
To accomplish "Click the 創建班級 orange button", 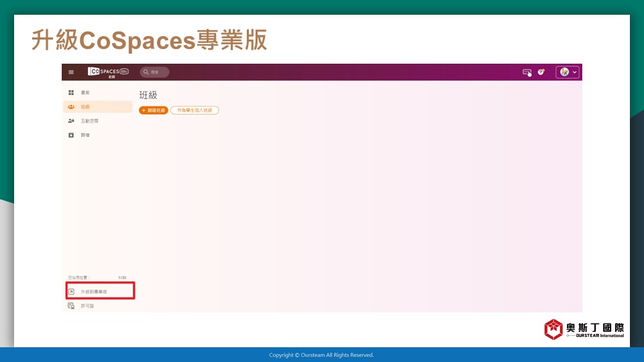I will pyautogui.click(x=154, y=111).
